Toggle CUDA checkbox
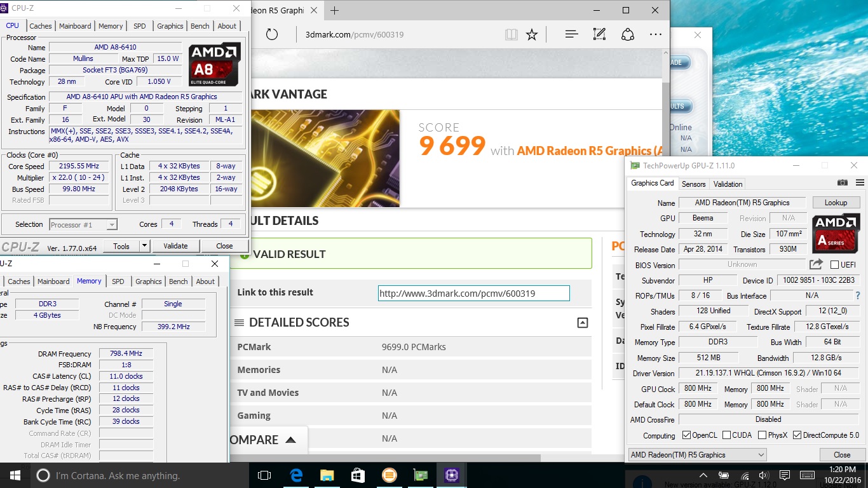The width and height of the screenshot is (868, 488). pyautogui.click(x=726, y=435)
